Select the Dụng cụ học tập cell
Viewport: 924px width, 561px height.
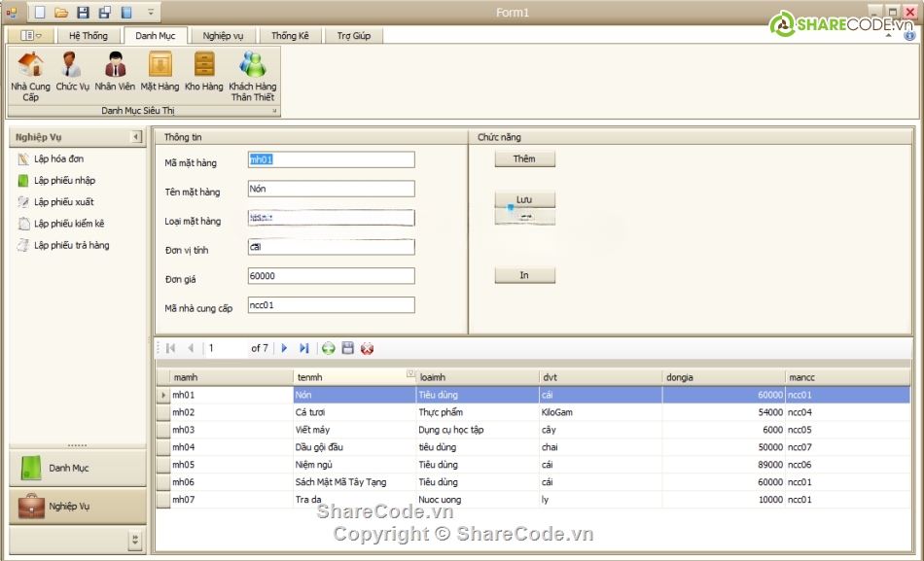tap(478, 430)
